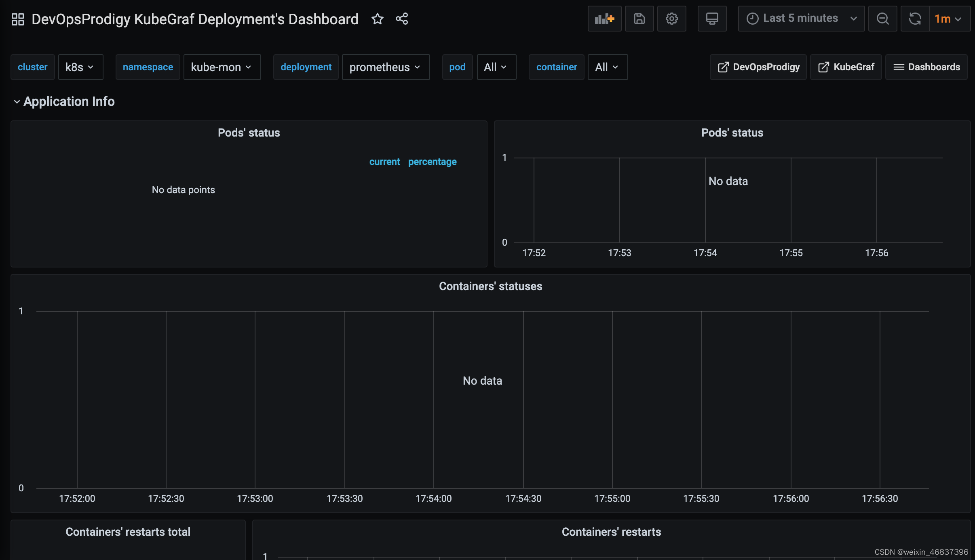This screenshot has width=975, height=560.
Task: Open the dashboards grid icon
Action: coord(18,19)
